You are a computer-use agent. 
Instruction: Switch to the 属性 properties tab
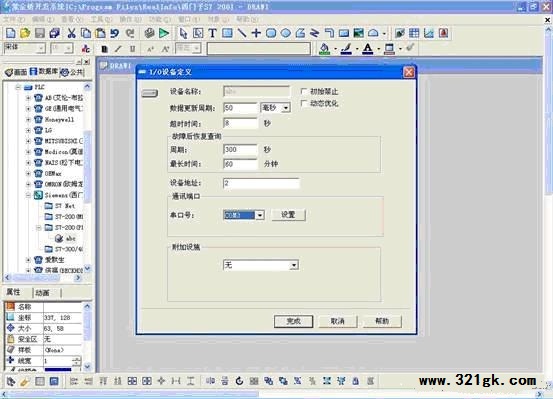13,292
